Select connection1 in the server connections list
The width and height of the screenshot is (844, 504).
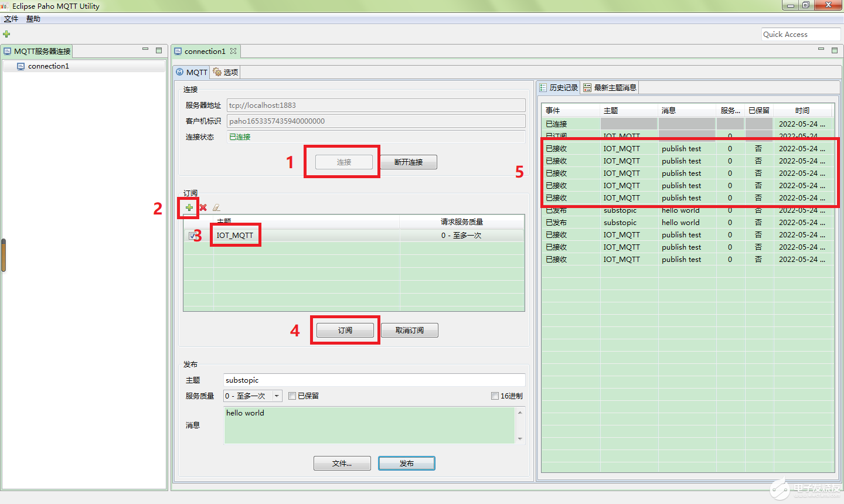(48, 66)
